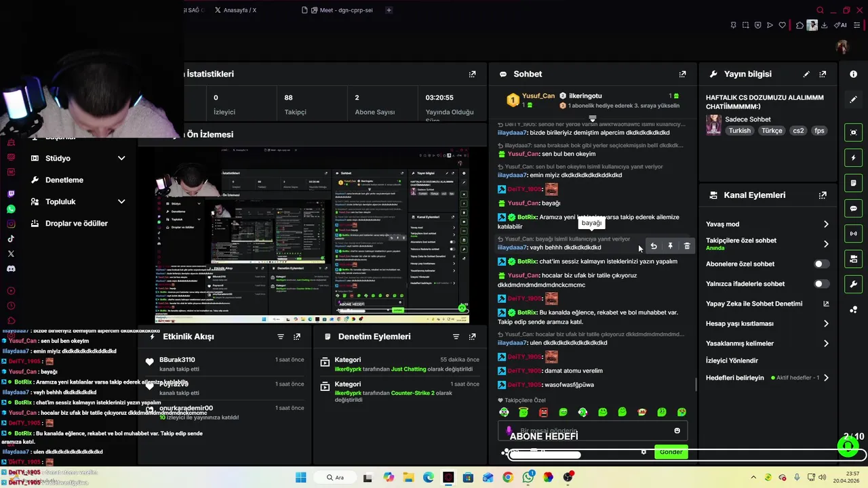
Task: Delete the hovered chat message
Action: pos(687,246)
